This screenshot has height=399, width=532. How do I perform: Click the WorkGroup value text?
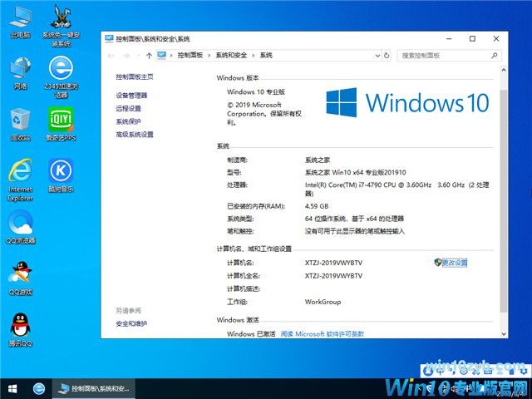click(x=323, y=302)
